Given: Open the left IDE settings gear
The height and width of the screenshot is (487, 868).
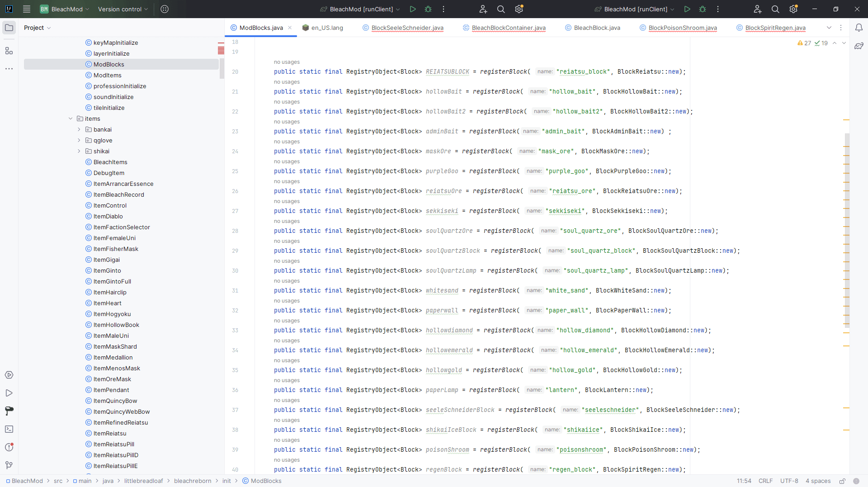Looking at the screenshot, I should coord(519,9).
